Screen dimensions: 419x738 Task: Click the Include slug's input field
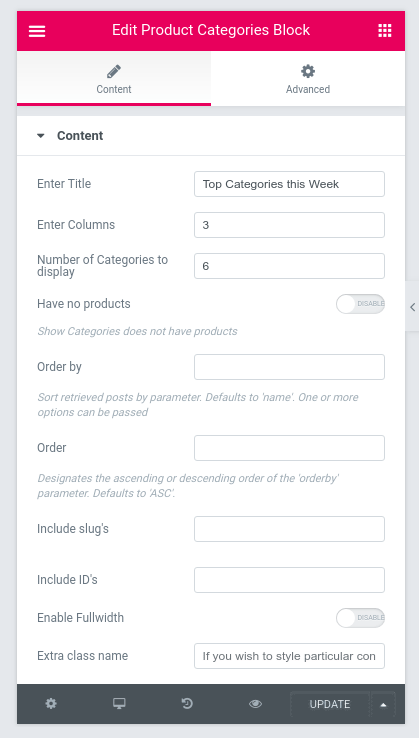pyautogui.click(x=289, y=529)
